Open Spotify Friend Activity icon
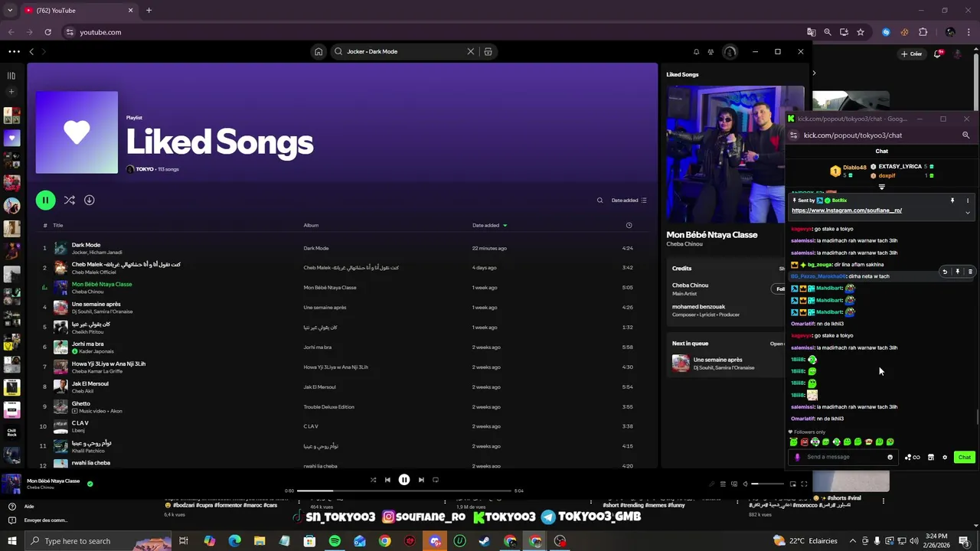The height and width of the screenshot is (551, 980). point(710,51)
